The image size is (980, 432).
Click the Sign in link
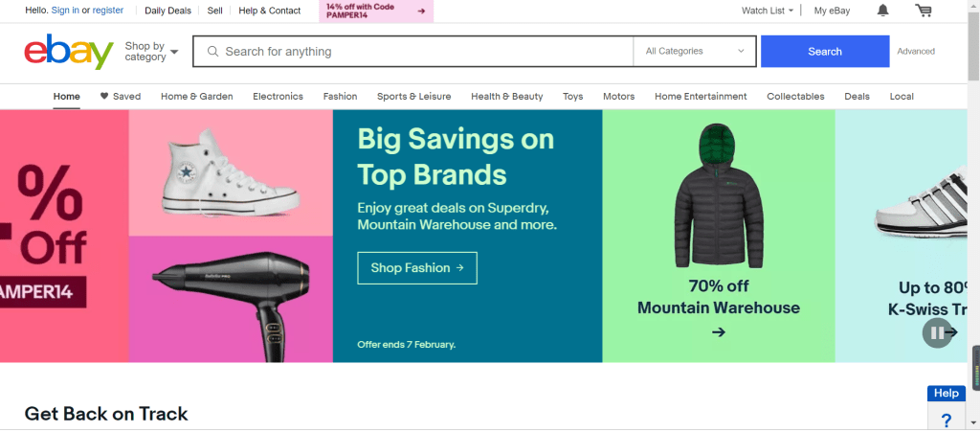(x=65, y=11)
